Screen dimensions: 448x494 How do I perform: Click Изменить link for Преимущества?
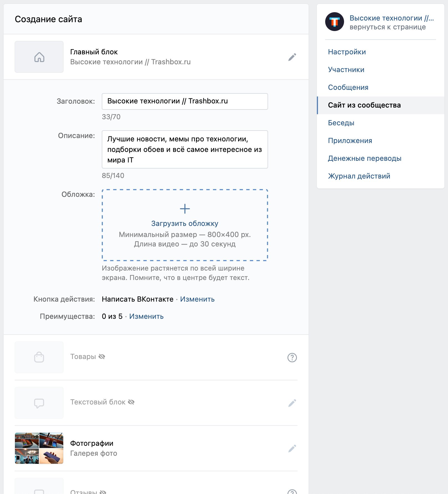tap(146, 316)
